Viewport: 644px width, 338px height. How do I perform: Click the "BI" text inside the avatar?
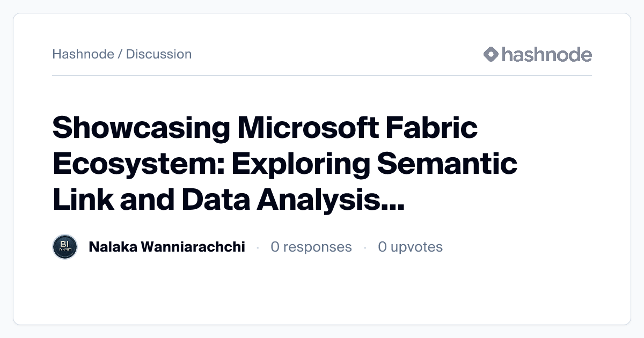65,244
